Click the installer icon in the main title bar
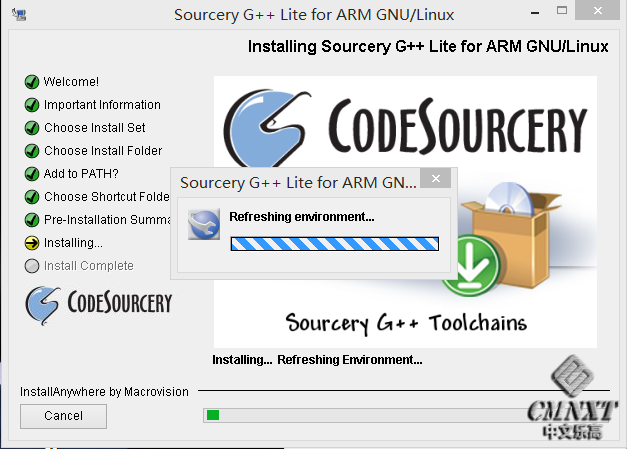 [x=19, y=15]
